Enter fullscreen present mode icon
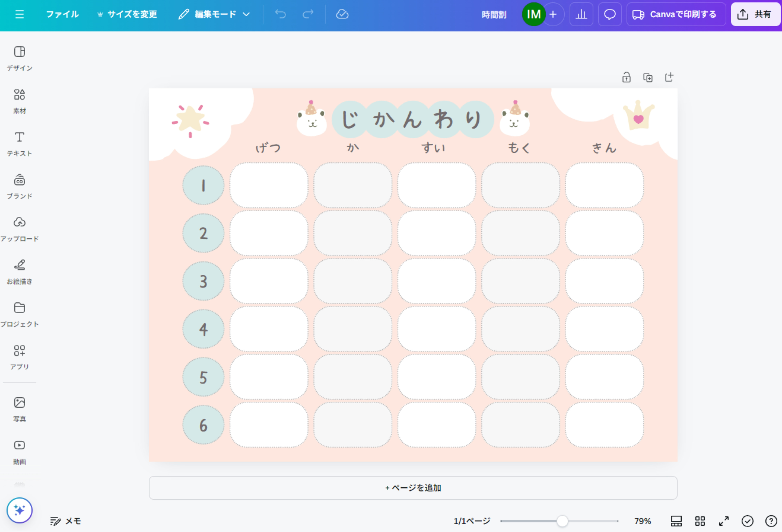782x532 pixels. point(724,521)
